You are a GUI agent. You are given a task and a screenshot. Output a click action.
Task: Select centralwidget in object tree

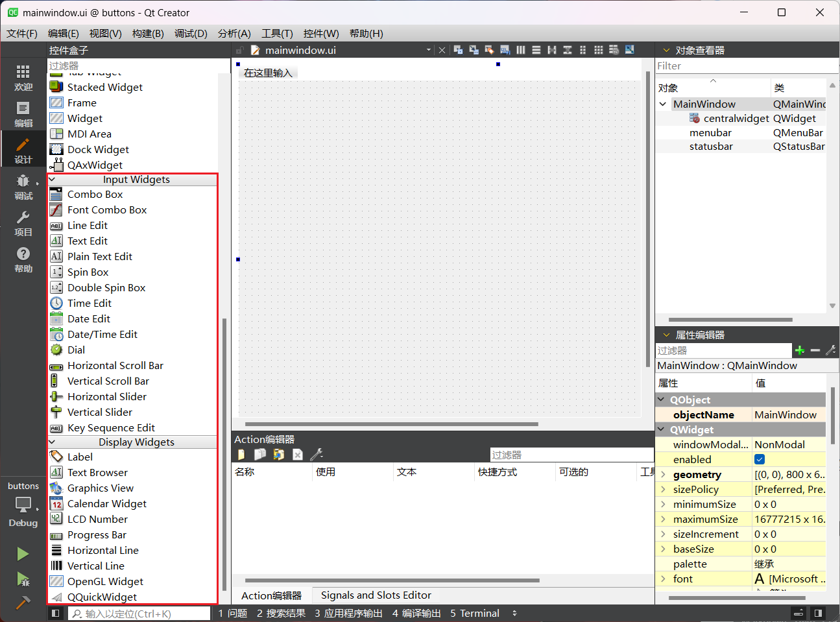tap(736, 118)
